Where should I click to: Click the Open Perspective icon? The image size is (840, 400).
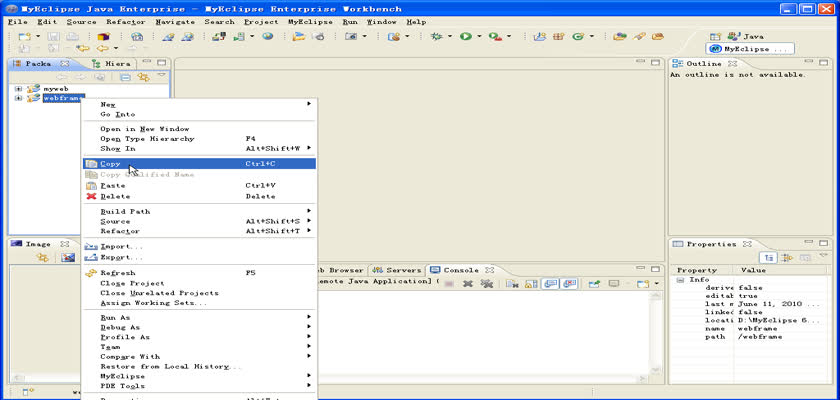pyautogui.click(x=715, y=36)
